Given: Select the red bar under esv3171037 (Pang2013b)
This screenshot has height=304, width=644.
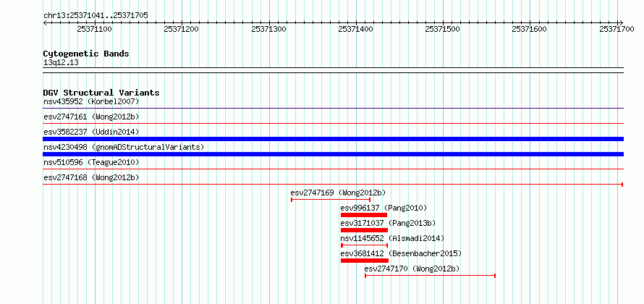Looking at the screenshot, I should click(364, 230).
